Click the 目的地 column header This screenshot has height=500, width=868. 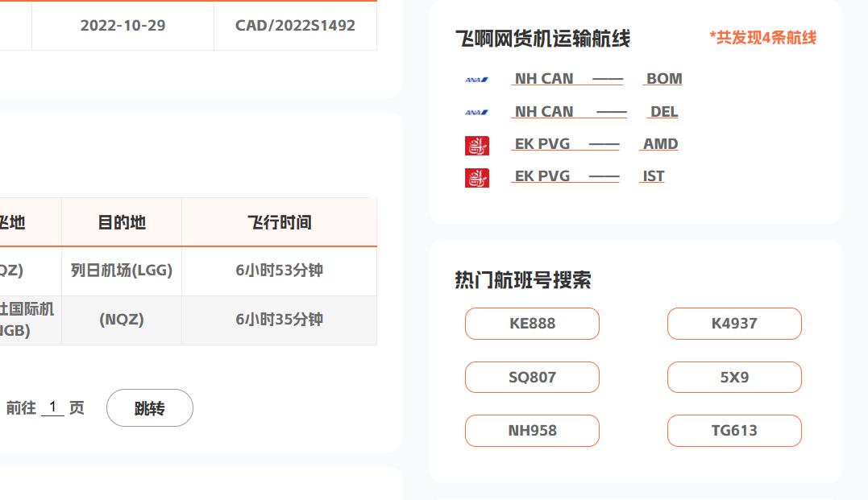(122, 222)
